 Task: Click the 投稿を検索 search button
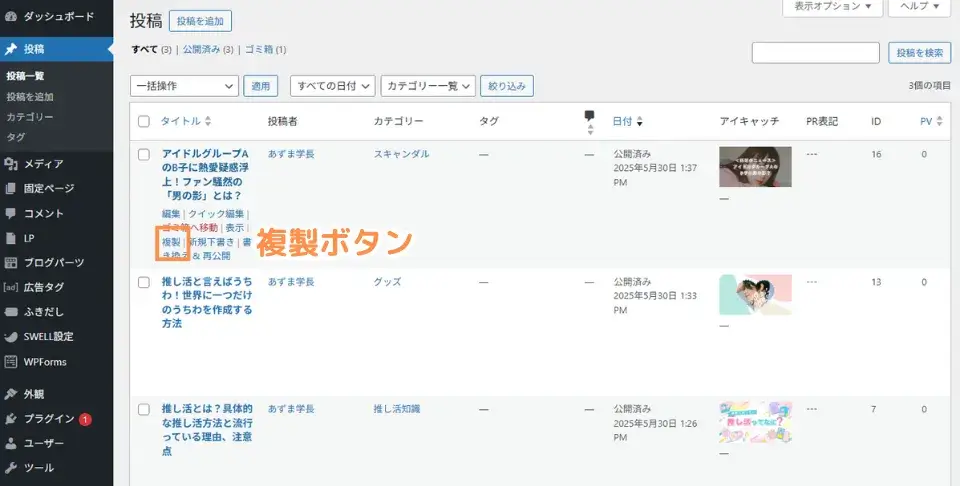920,53
